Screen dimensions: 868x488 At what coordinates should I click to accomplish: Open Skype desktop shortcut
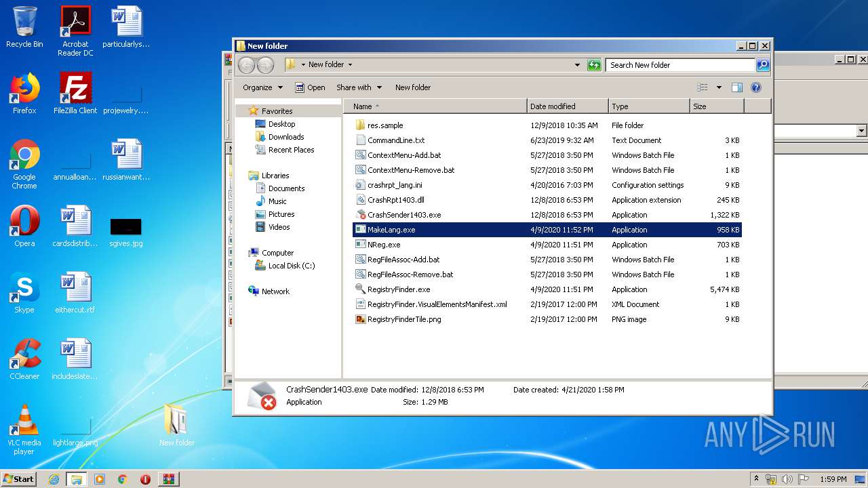24,293
